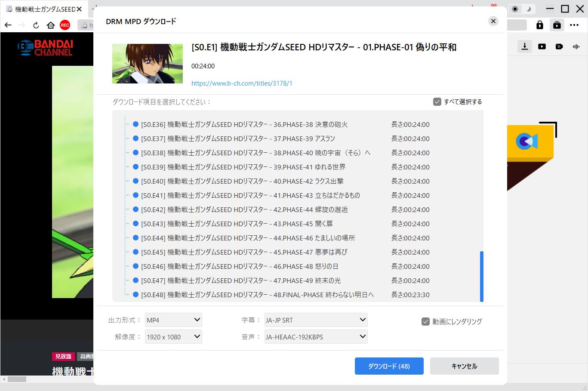Screen dimensions: 588x391
Task: Uncheck the すべて選択する checkbox
Action: click(x=437, y=102)
